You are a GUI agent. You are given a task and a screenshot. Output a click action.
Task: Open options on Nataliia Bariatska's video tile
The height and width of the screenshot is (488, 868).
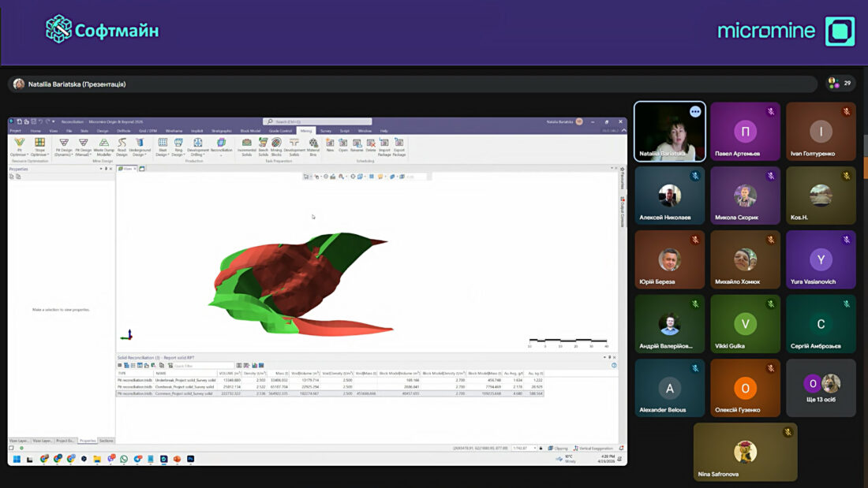coord(695,112)
